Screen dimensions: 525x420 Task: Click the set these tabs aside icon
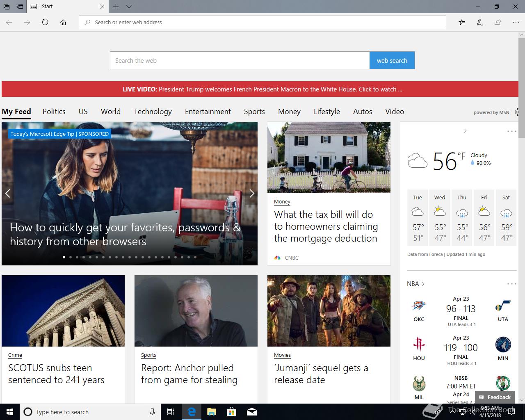tap(20, 7)
